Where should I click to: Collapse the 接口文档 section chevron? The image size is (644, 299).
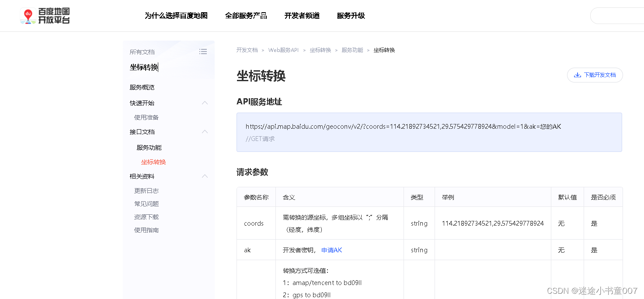pyautogui.click(x=205, y=132)
